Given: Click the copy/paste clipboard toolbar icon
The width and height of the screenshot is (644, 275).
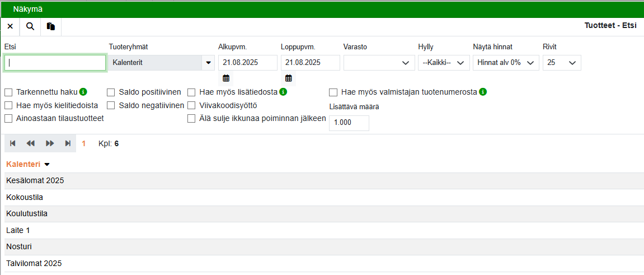Looking at the screenshot, I should (51, 26).
